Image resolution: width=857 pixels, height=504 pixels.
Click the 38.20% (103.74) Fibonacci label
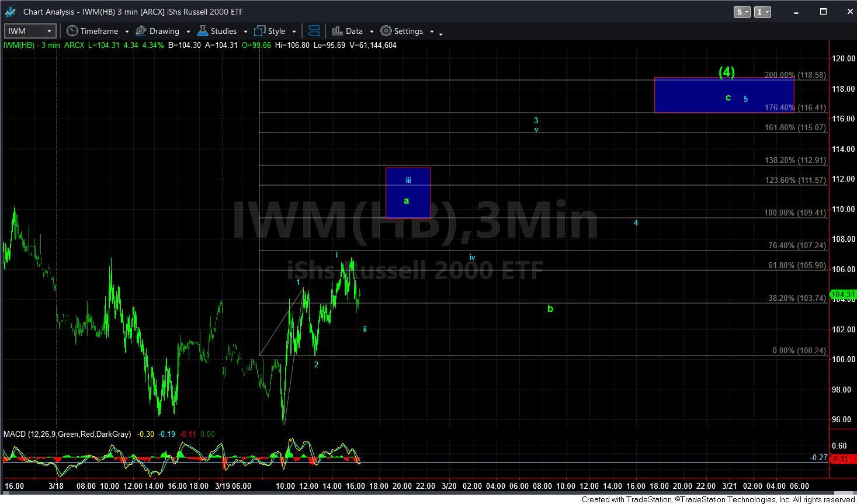797,298
